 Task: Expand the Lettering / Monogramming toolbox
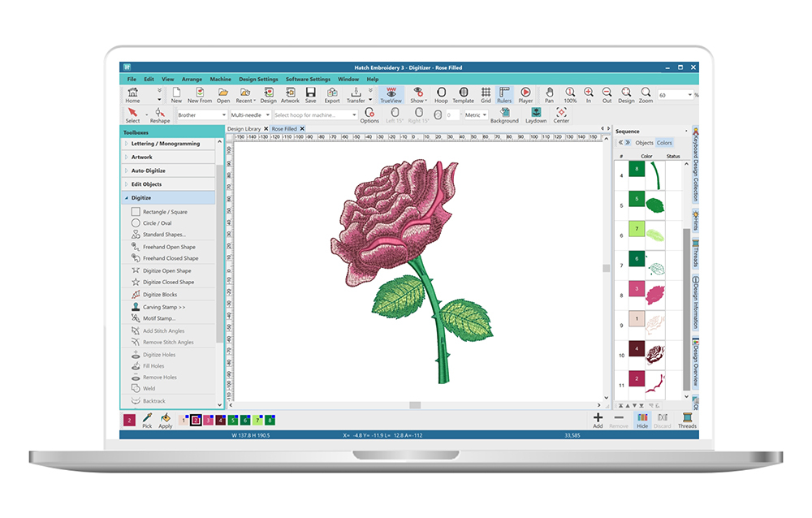coord(171,144)
